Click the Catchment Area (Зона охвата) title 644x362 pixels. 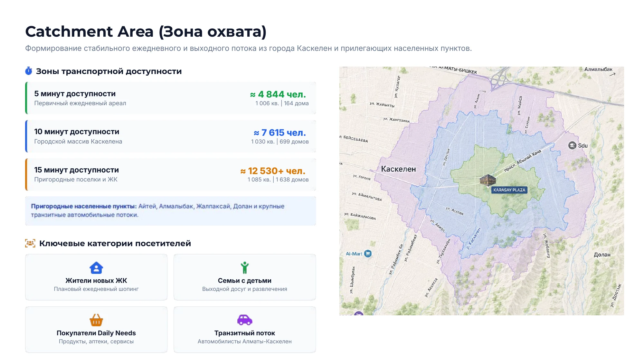pos(146,32)
